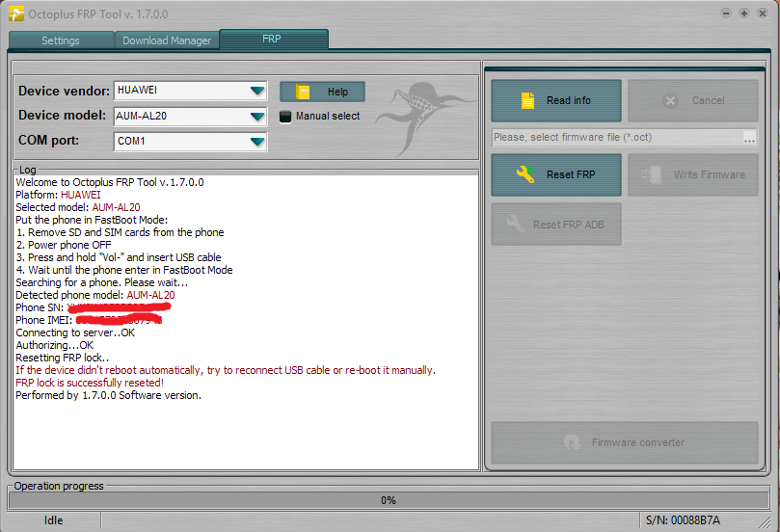This screenshot has width=780, height=532.
Task: Click log line '1. Remove SD and SIM cards'
Action: pyautogui.click(x=120, y=232)
